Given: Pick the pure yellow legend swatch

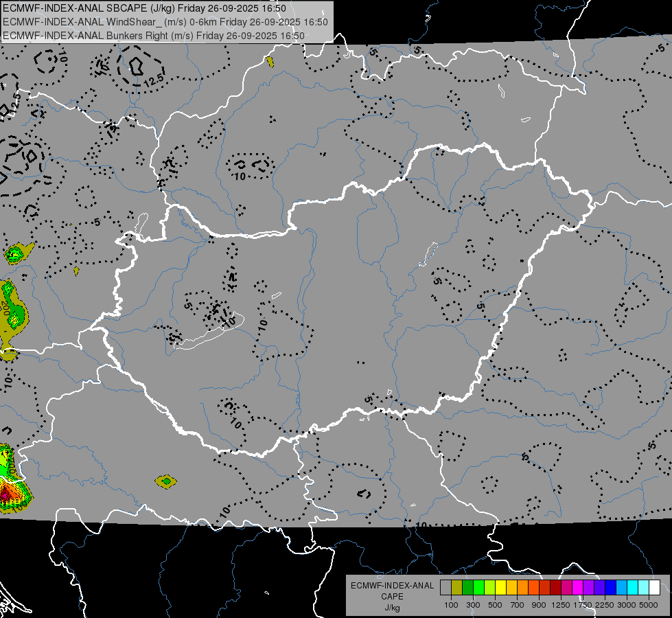Looking at the screenshot, I should (x=500, y=587).
